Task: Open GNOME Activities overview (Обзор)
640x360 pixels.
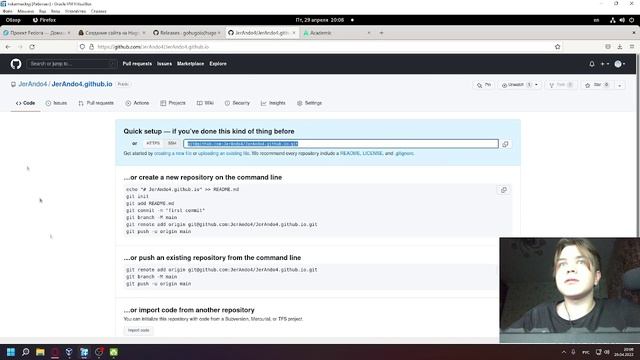Action: [x=13, y=20]
